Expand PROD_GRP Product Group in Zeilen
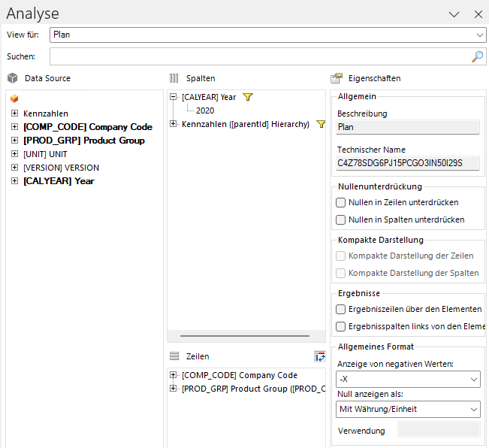The image size is (489, 448). 173,389
